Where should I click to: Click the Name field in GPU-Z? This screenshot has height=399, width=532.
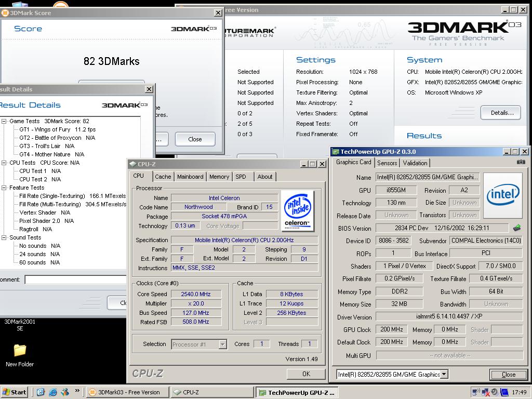(428, 177)
